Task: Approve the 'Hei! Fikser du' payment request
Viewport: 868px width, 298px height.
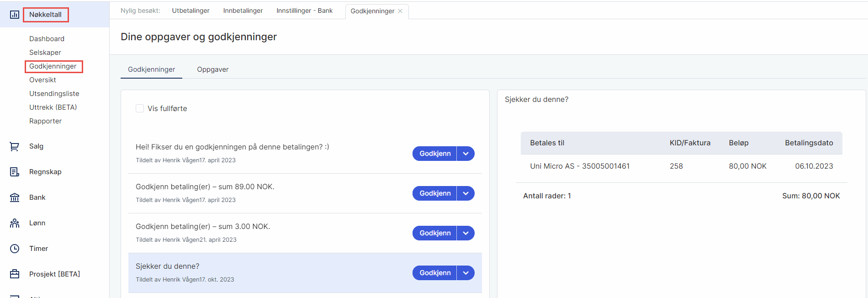Action: coord(434,154)
